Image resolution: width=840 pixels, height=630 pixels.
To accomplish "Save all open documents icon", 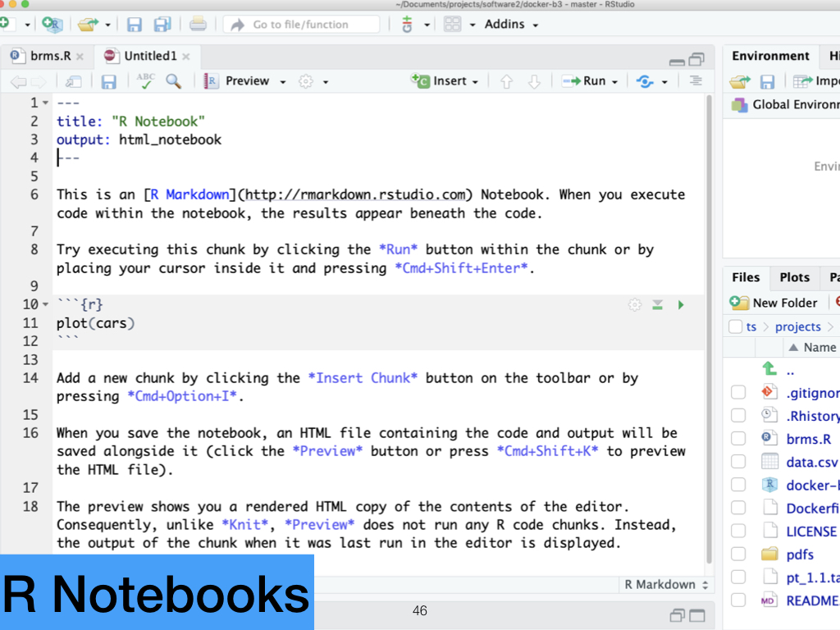I will (x=162, y=24).
